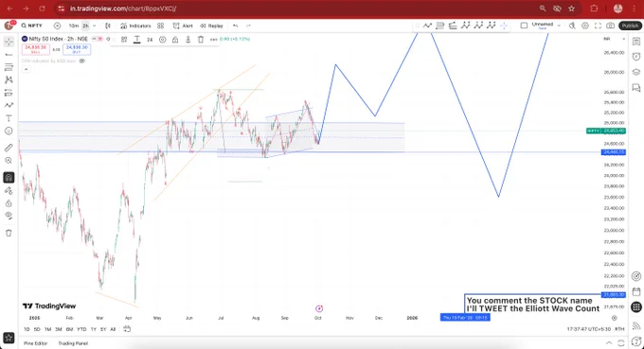This screenshot has width=644, height=349.
Task: Click the red SELL price button
Action: pyautogui.click(x=35, y=49)
